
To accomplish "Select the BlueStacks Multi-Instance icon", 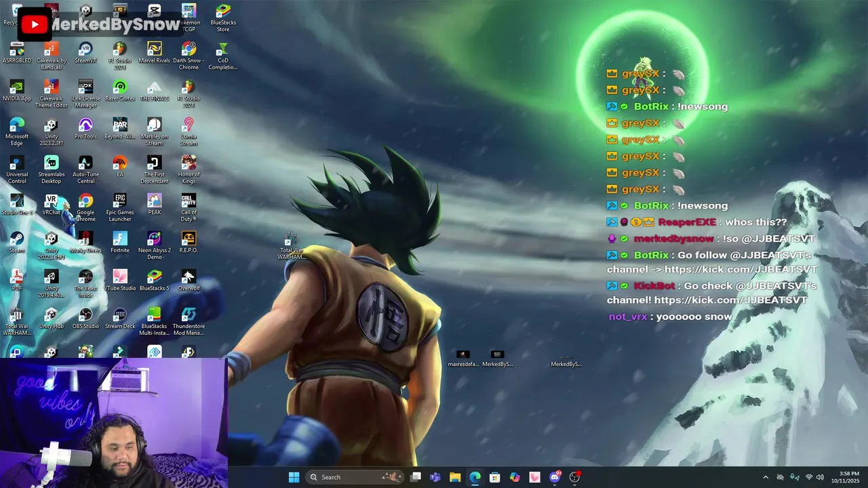I will [154, 321].
